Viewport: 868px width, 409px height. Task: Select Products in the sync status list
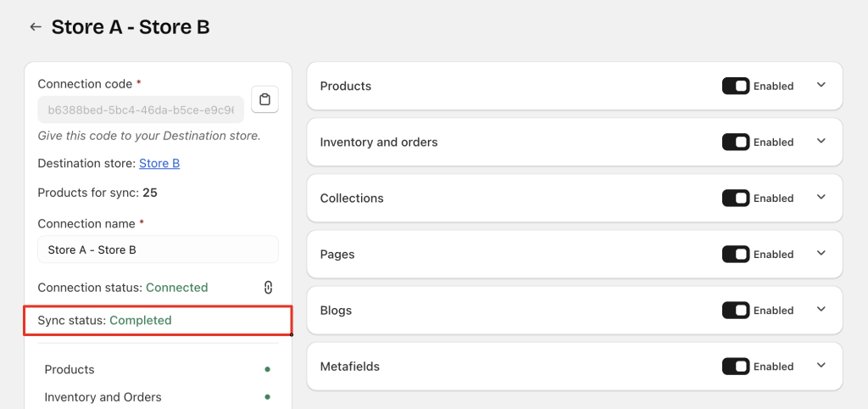click(x=70, y=370)
